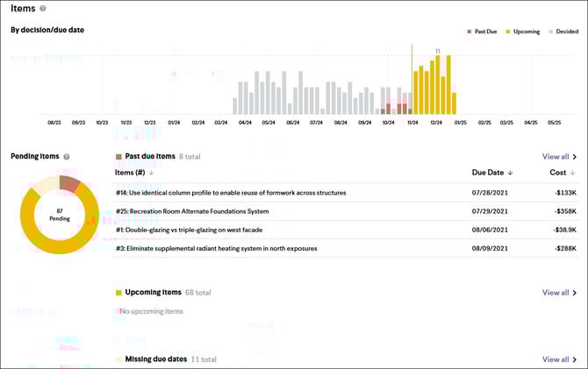Click the pale Missing due dates section marker

point(118,359)
